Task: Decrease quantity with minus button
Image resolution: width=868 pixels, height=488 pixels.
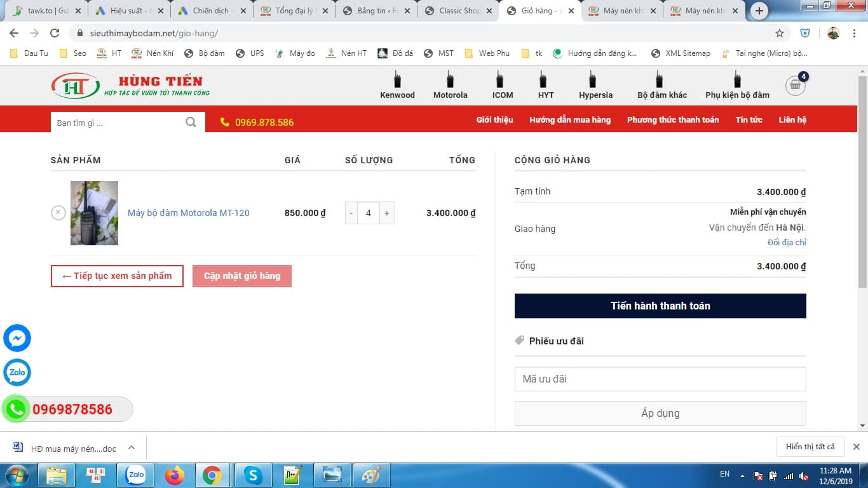Action: pyautogui.click(x=351, y=213)
